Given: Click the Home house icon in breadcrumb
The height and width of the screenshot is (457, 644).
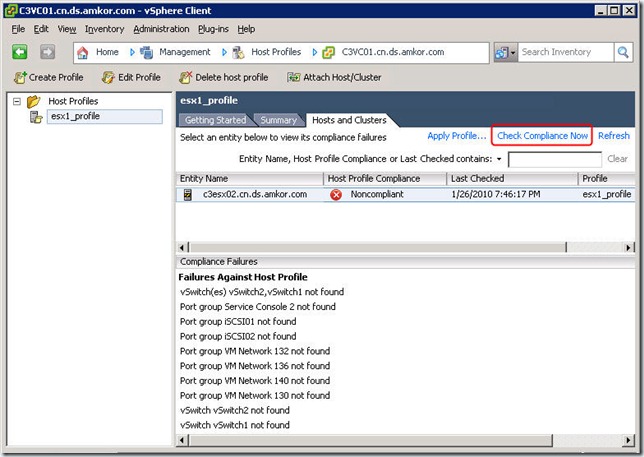Looking at the screenshot, I should [83, 53].
